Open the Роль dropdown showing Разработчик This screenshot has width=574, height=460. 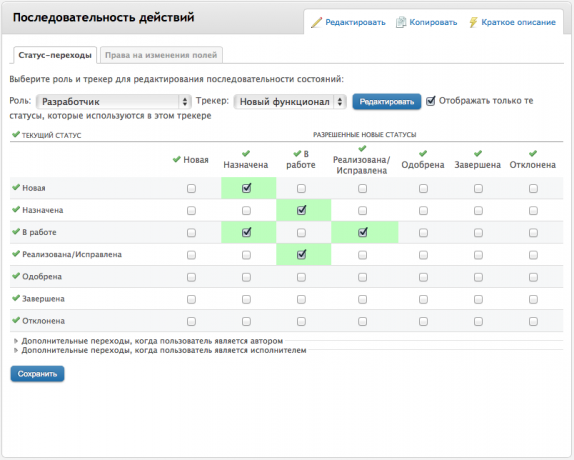tap(113, 102)
